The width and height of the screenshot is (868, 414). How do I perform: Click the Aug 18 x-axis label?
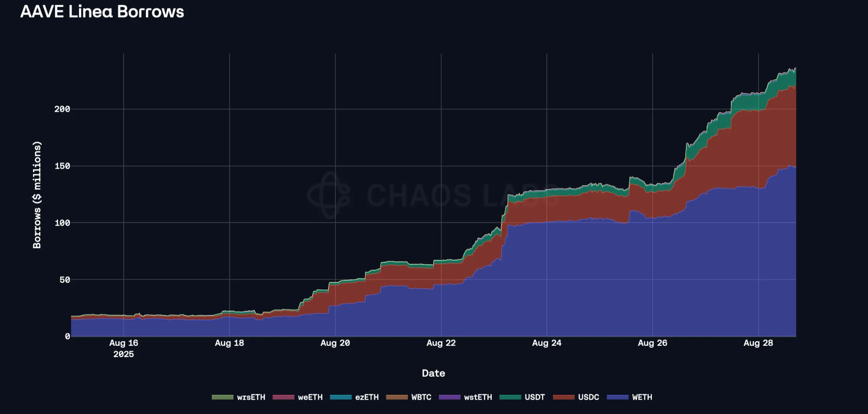[x=229, y=343]
